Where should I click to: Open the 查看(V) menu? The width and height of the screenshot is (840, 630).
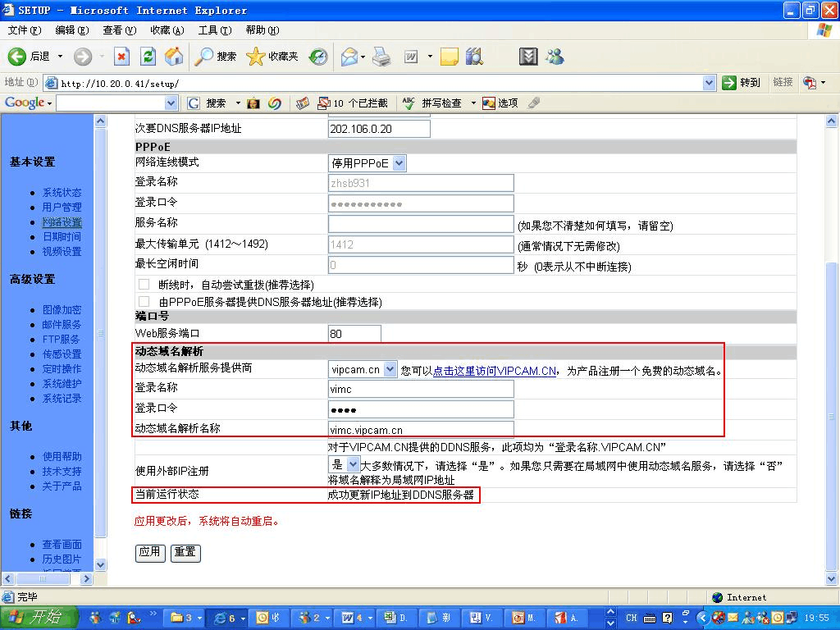click(x=119, y=30)
